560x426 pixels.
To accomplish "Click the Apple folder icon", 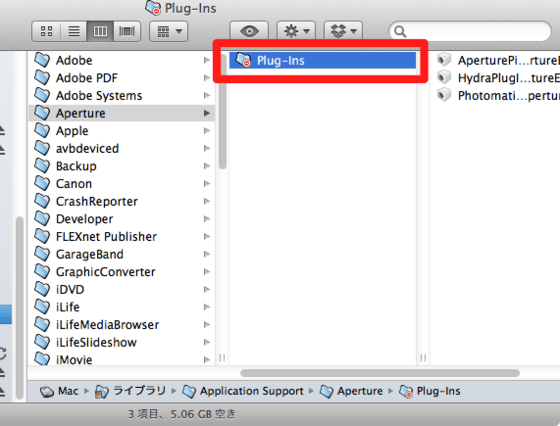I will [x=42, y=131].
